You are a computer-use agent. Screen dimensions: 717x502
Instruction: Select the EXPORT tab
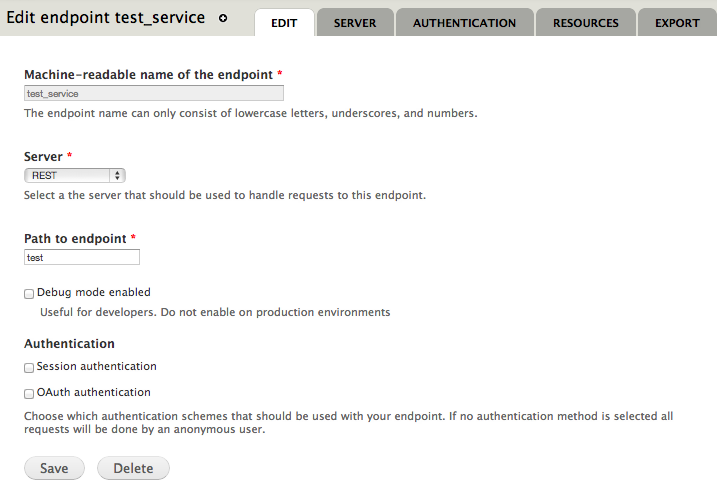677,22
